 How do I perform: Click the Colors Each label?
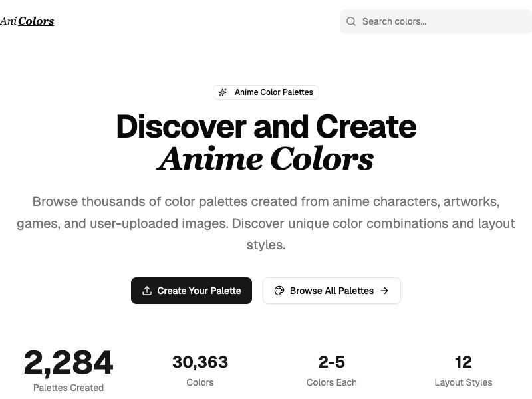tap(332, 382)
